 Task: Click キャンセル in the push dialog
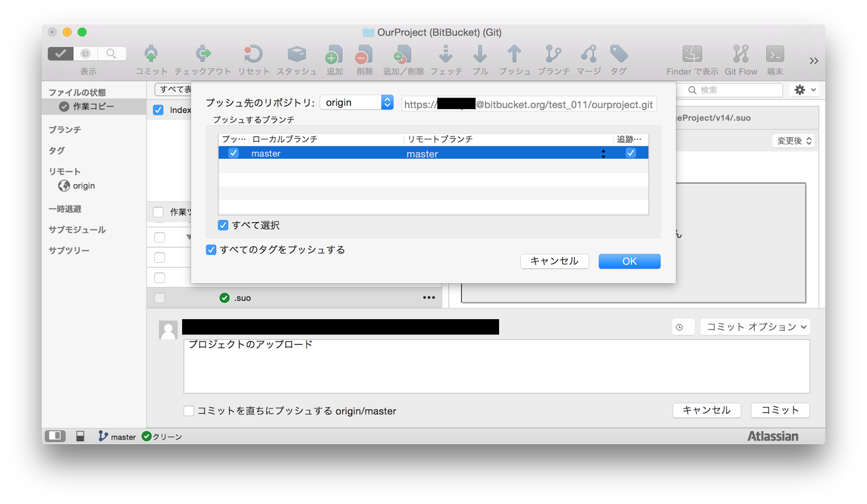[x=554, y=261]
